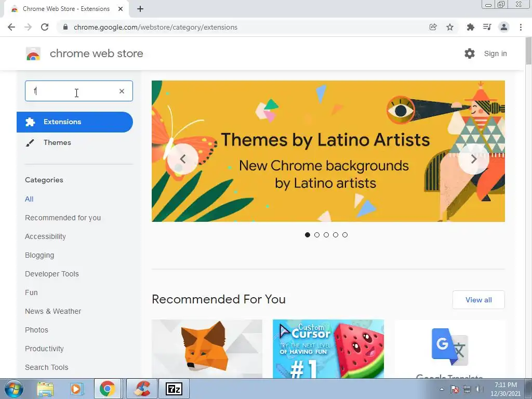Open the Chrome profile avatar

coord(504,27)
